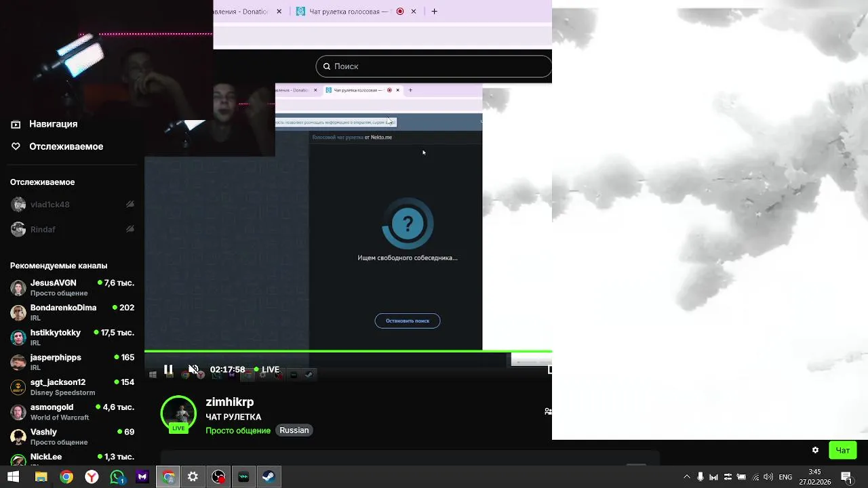Click Остановить поиск button in stream
Viewport: 868px width, 488px height.
pyautogui.click(x=408, y=321)
